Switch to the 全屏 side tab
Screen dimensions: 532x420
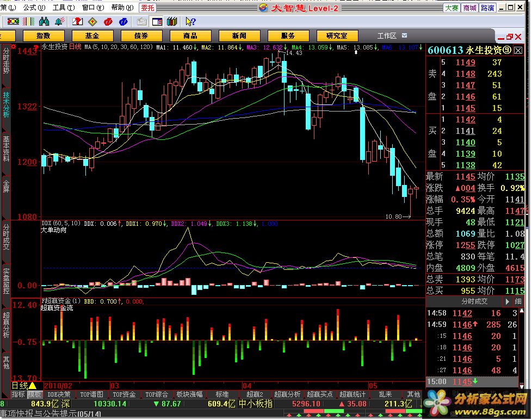pyautogui.click(x=6, y=188)
